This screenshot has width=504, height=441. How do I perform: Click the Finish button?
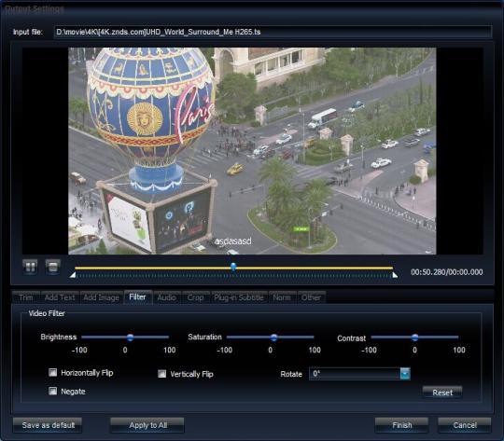tap(401, 425)
